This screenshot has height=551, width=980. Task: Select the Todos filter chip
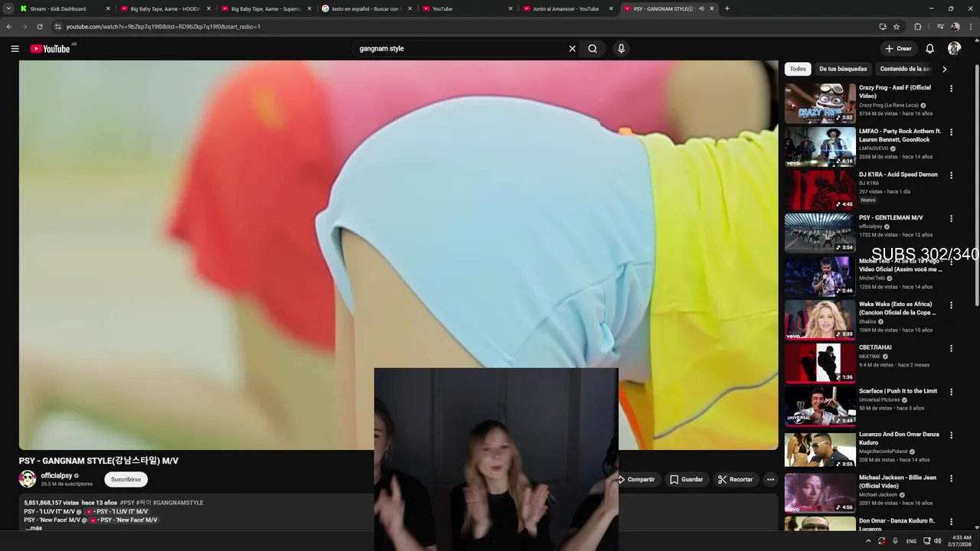(798, 69)
